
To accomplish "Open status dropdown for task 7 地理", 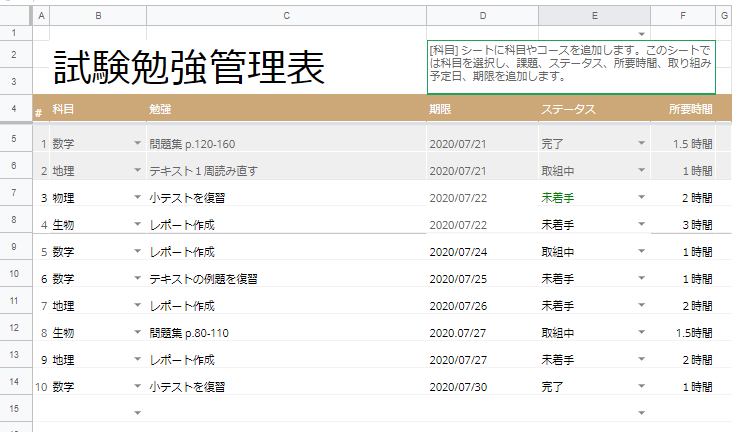I will point(641,305).
